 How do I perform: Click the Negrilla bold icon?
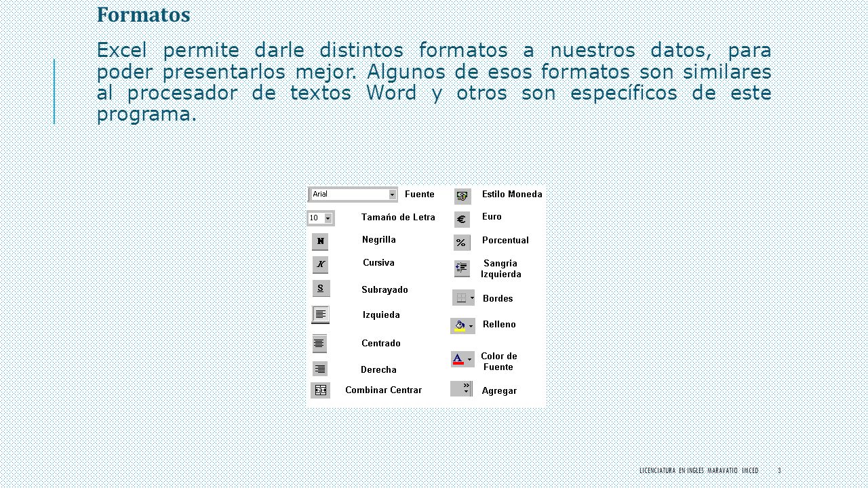coord(320,241)
